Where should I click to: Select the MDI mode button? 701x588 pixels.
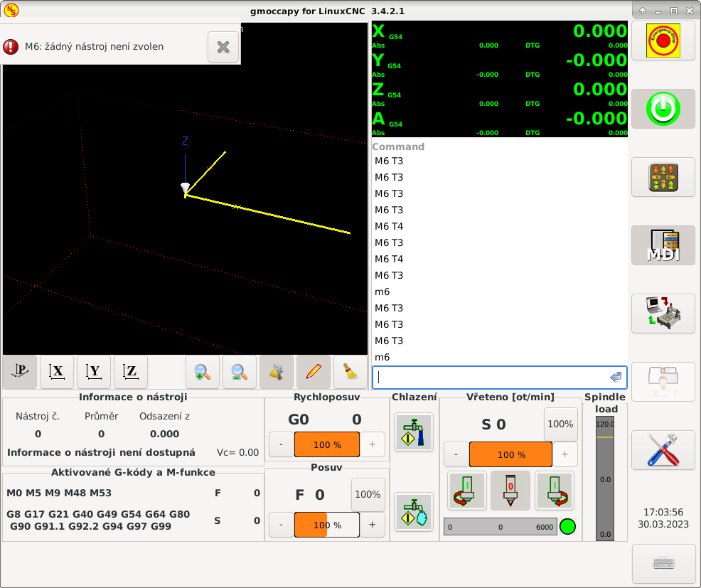tap(663, 245)
